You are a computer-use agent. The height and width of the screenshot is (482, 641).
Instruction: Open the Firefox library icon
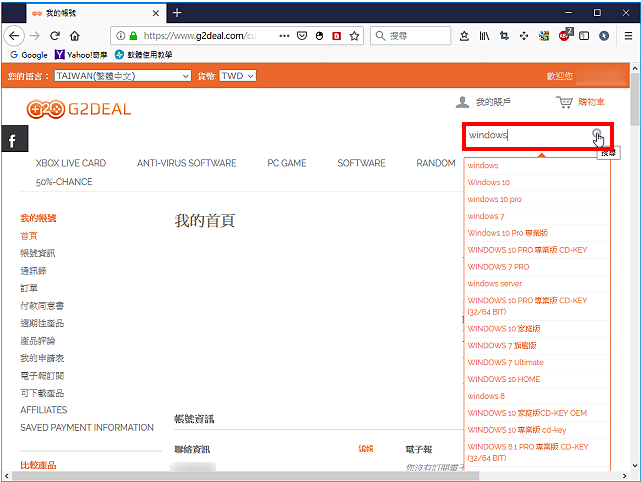tap(484, 36)
